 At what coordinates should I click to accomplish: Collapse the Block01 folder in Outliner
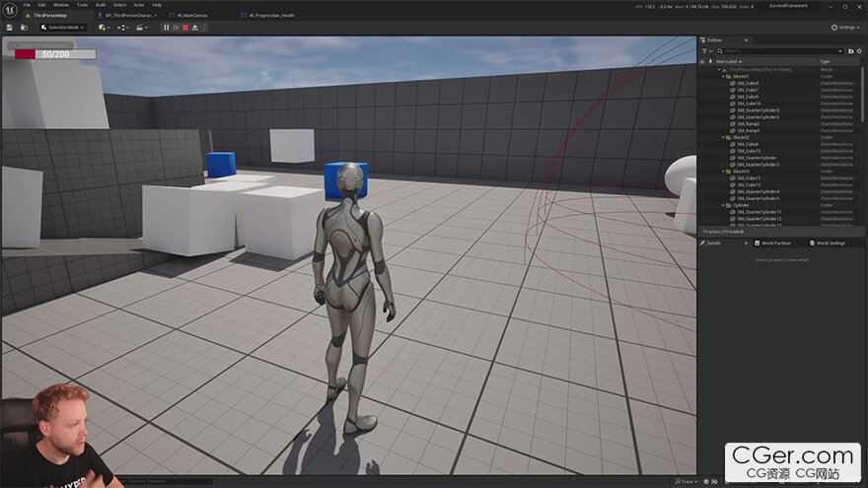pos(724,77)
